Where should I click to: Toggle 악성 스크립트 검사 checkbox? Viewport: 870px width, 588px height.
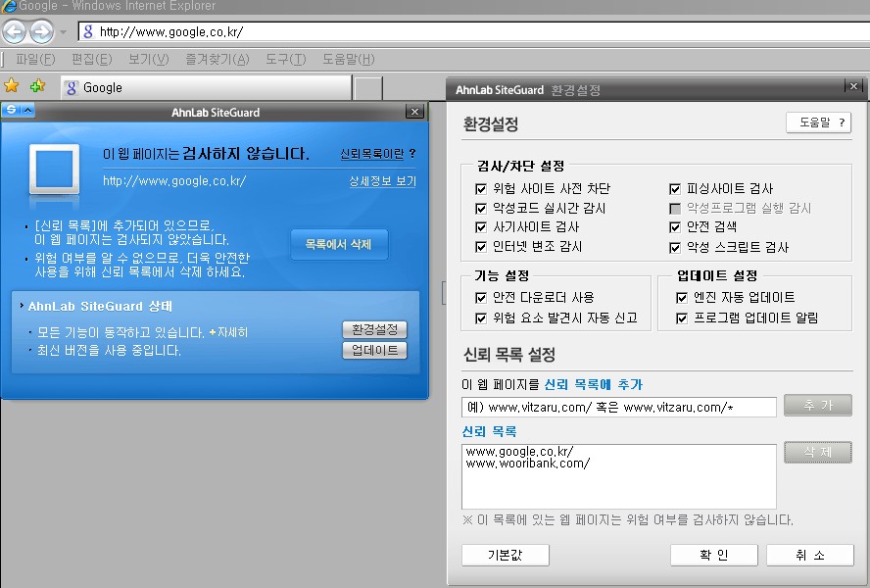(675, 247)
